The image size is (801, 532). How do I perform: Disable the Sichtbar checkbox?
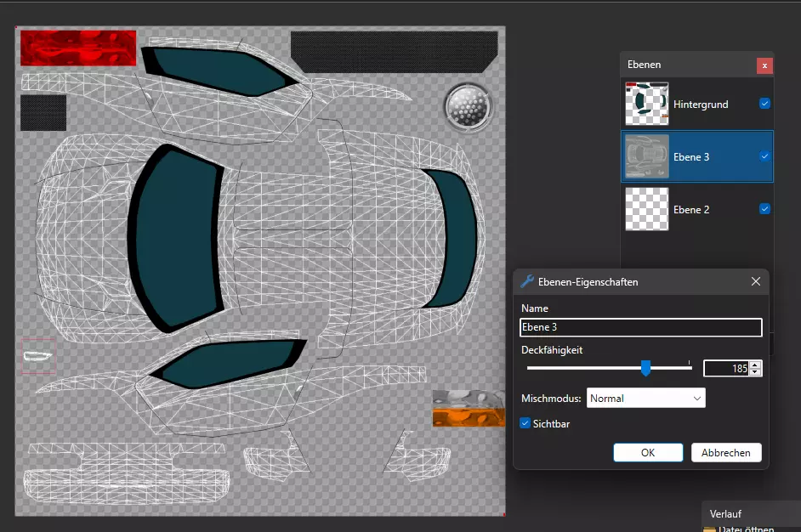525,423
